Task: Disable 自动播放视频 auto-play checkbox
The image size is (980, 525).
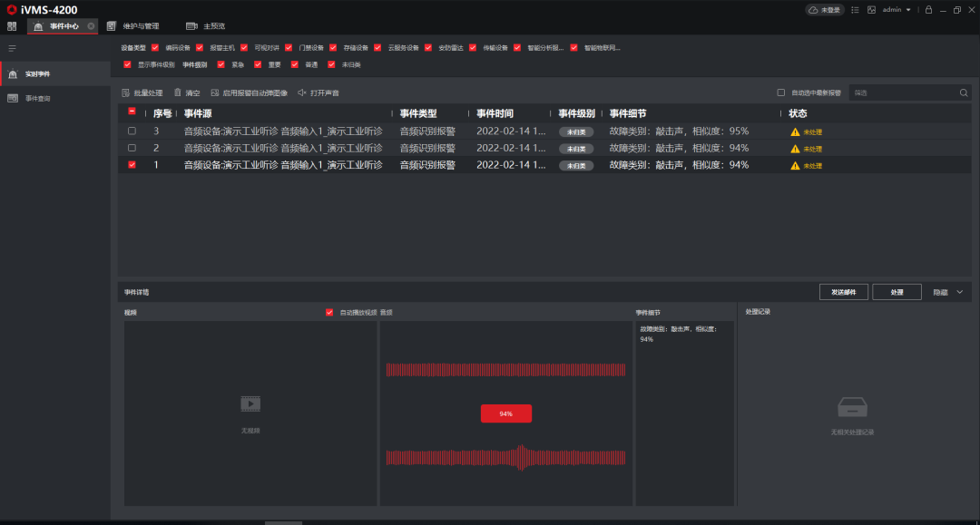Action: point(329,312)
